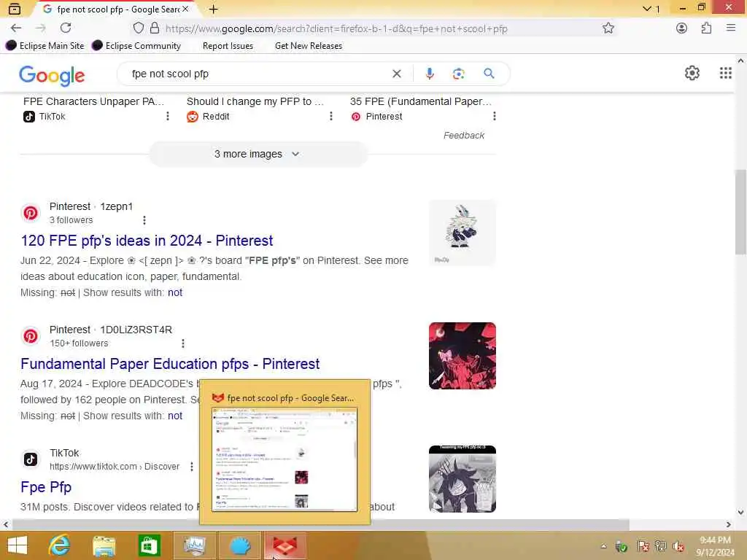Viewport: 747px width, 560px height.
Task: Show results with 'not' under Fundamental Paper result
Action: [x=175, y=416]
